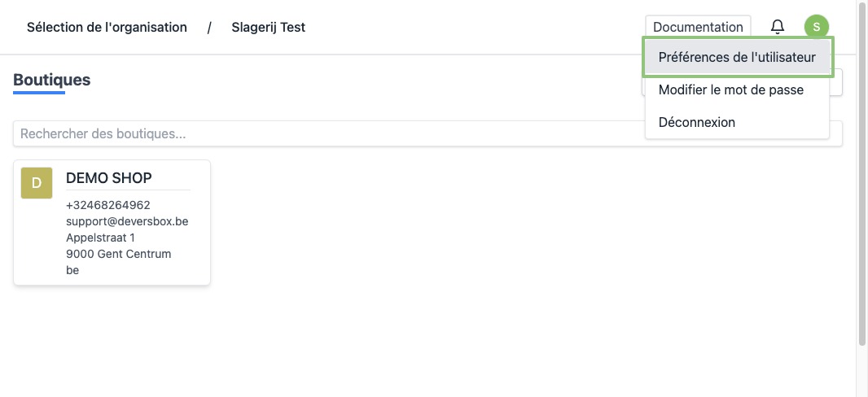Click the green user avatar "S"
Screen dimensions: 868x397
817,27
